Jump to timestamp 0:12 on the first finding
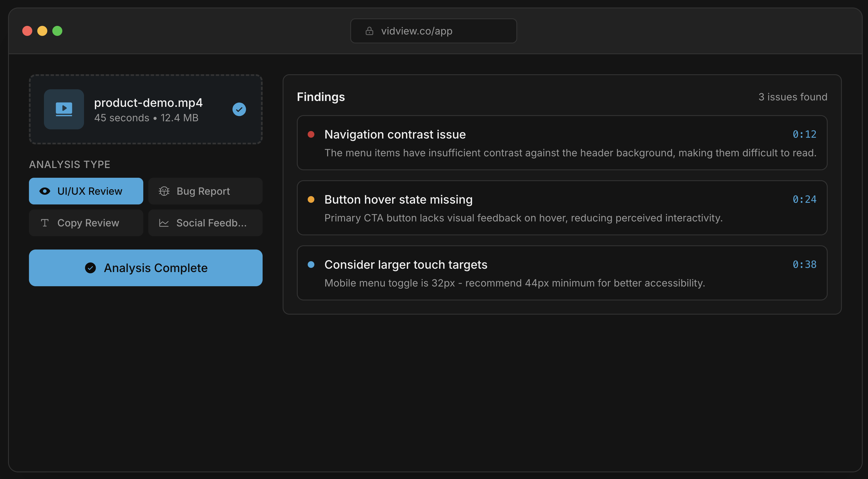The height and width of the screenshot is (479, 868). (x=805, y=134)
